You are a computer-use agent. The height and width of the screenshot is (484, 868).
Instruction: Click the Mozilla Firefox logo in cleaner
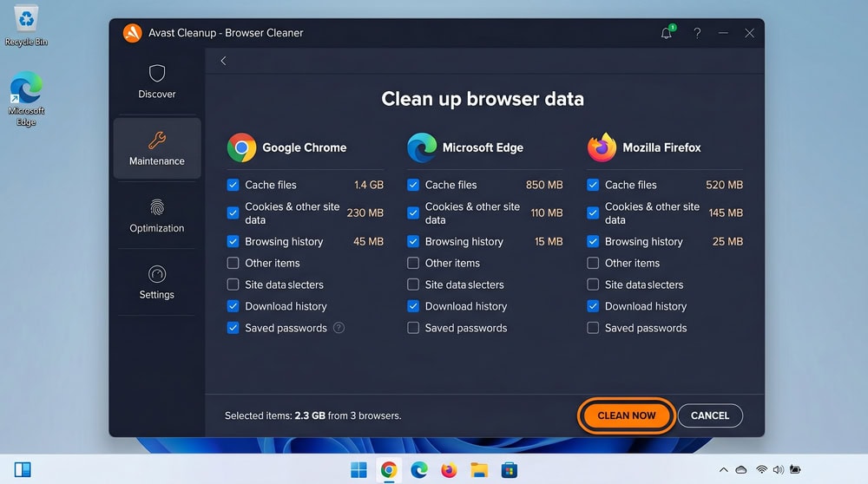[x=602, y=147]
